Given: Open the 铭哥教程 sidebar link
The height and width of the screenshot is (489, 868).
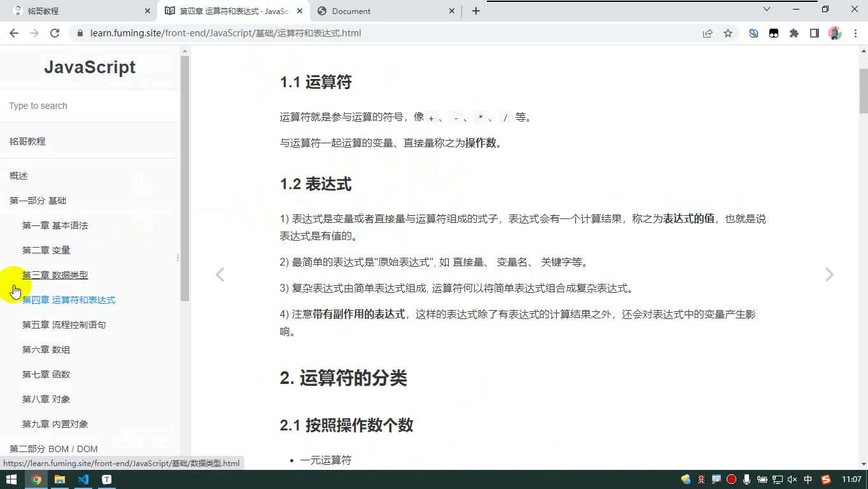Looking at the screenshot, I should (27, 141).
